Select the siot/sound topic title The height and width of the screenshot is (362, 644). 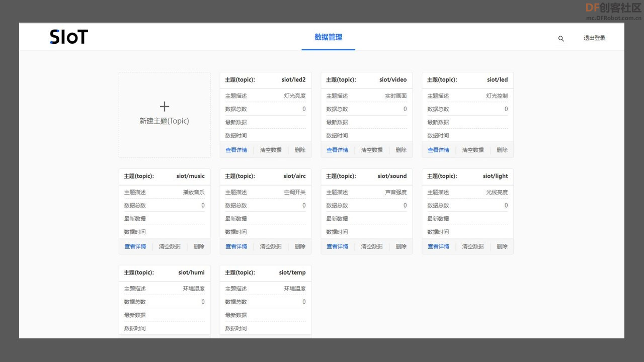click(392, 176)
